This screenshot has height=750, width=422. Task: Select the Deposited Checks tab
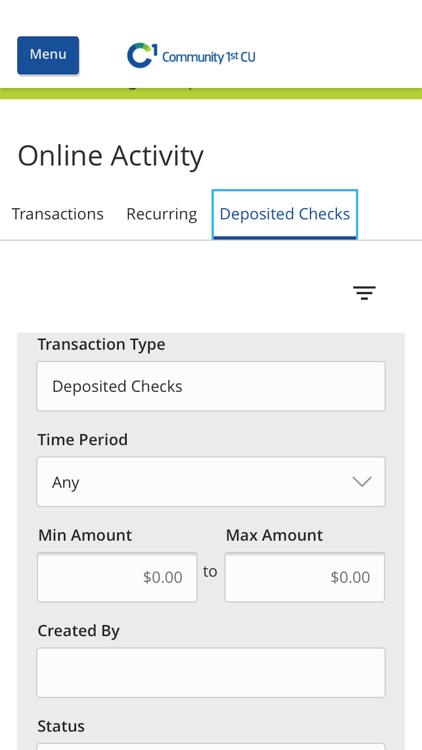point(285,214)
